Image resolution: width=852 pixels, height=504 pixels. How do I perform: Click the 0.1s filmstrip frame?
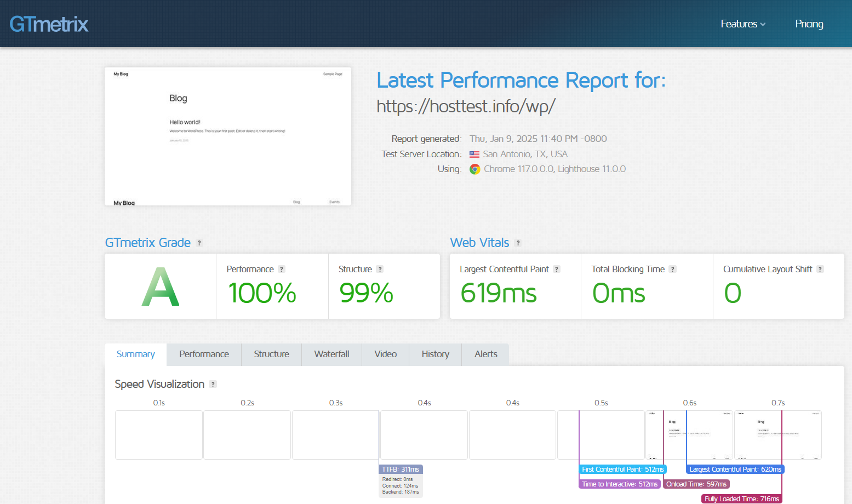tap(159, 435)
